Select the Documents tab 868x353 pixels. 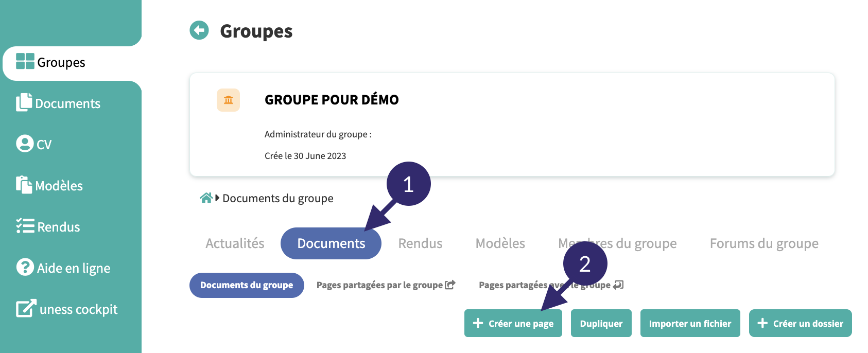click(x=331, y=243)
